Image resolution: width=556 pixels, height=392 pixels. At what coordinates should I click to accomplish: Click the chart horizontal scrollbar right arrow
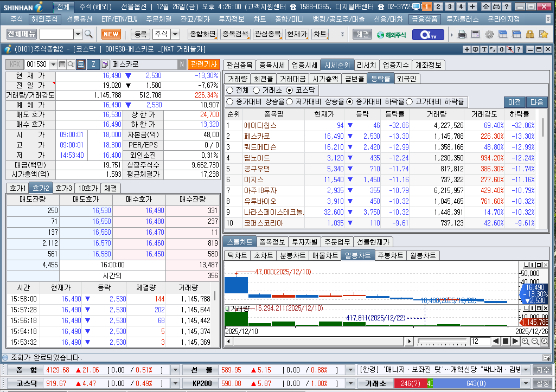[x=409, y=342]
